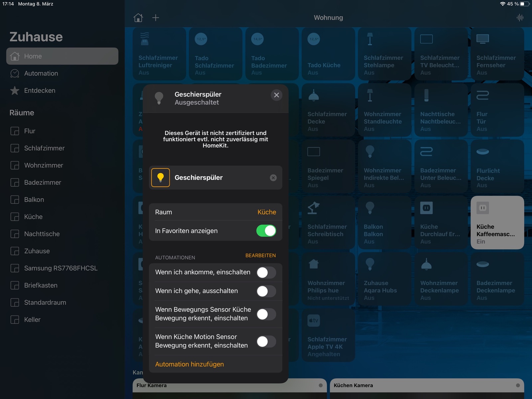The height and width of the screenshot is (399, 532).
Task: Open the Intercom waveform icon
Action: (520, 18)
